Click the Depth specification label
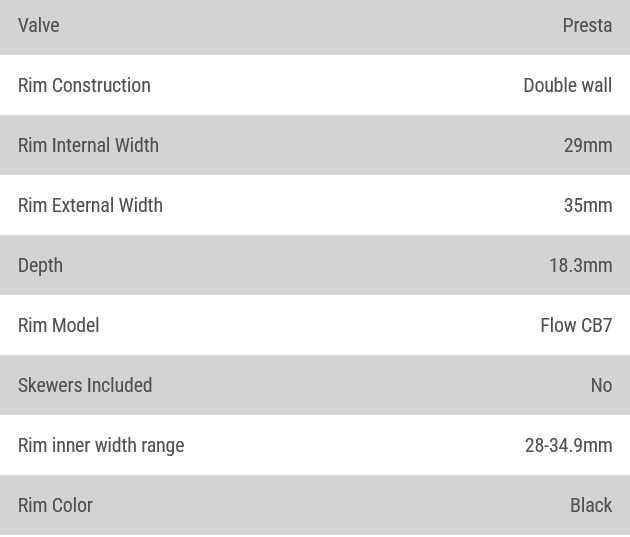630x537 pixels. (40, 266)
